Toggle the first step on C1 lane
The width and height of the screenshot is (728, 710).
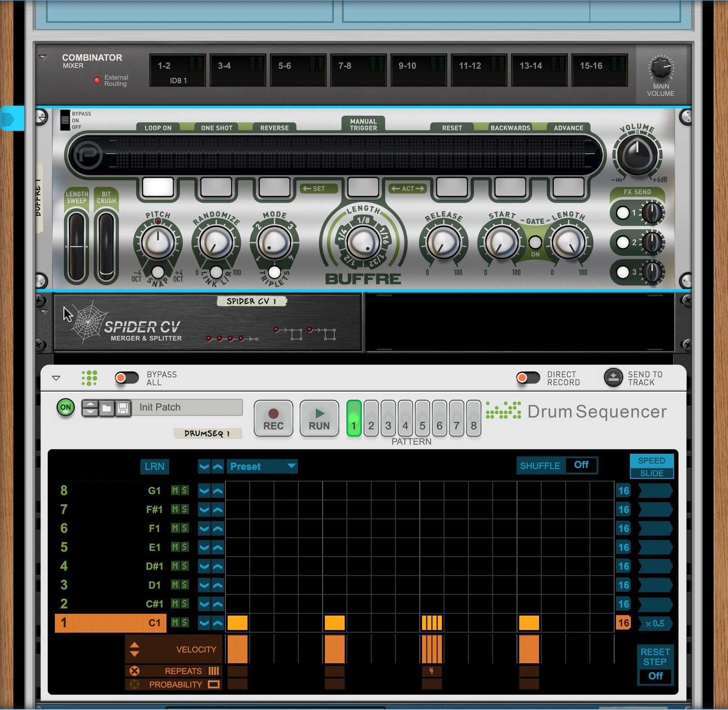point(238,623)
